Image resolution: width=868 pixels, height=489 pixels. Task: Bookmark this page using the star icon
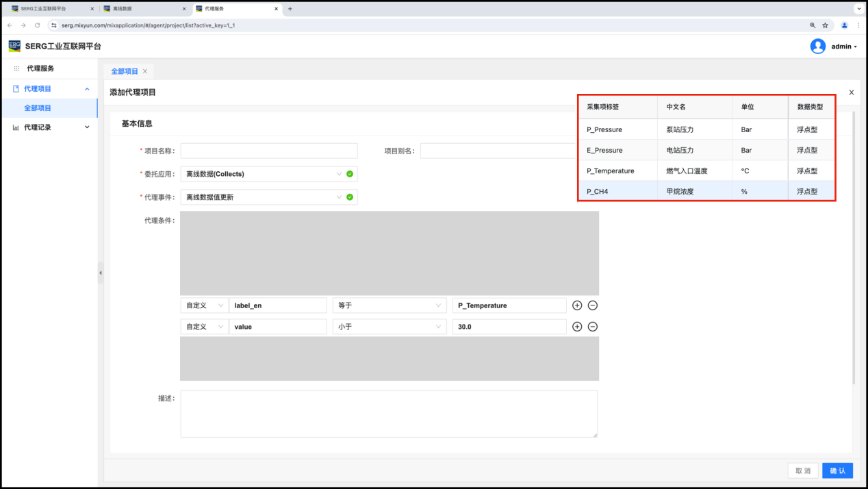825,25
